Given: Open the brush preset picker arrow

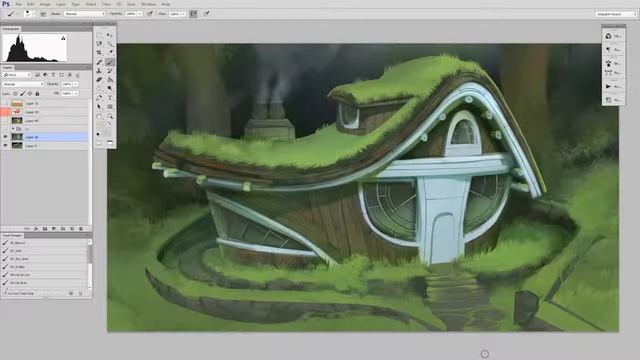Looking at the screenshot, I should (33, 14).
